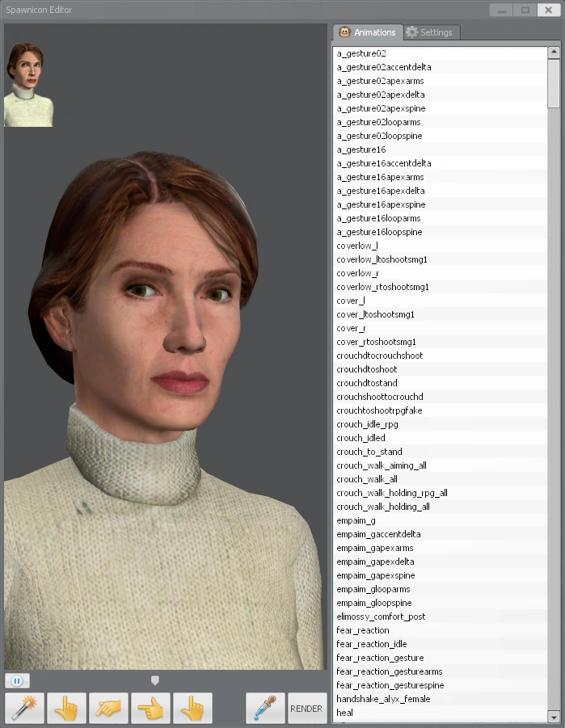Image resolution: width=565 pixels, height=728 pixels.
Task: Click the spawnicon preview thumbnail
Action: tap(29, 84)
